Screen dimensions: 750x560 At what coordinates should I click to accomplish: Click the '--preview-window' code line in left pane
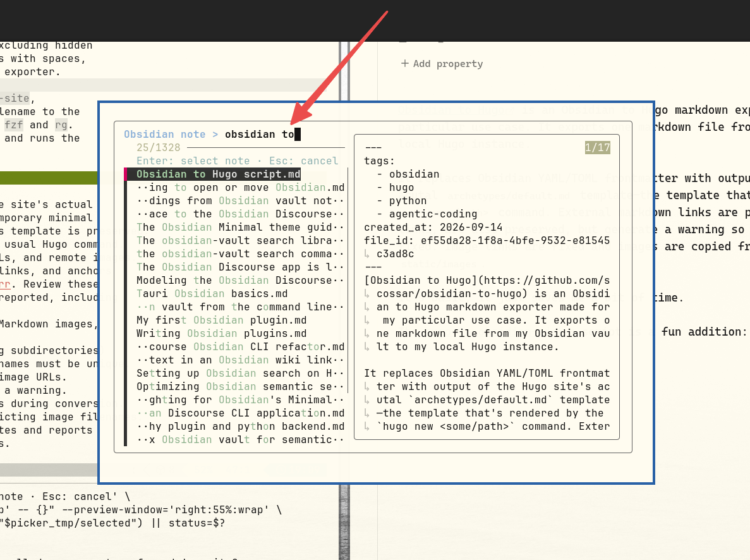pyautogui.click(x=141, y=509)
